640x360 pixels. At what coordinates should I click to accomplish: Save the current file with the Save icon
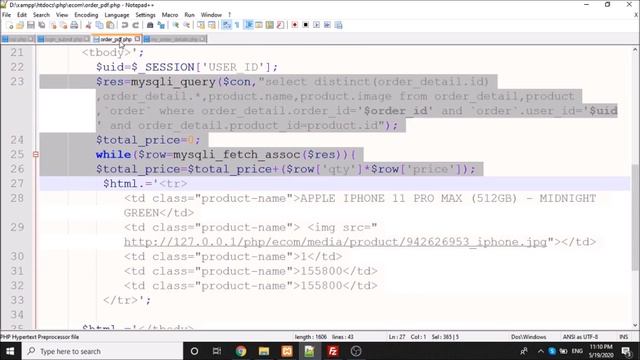(31, 25)
